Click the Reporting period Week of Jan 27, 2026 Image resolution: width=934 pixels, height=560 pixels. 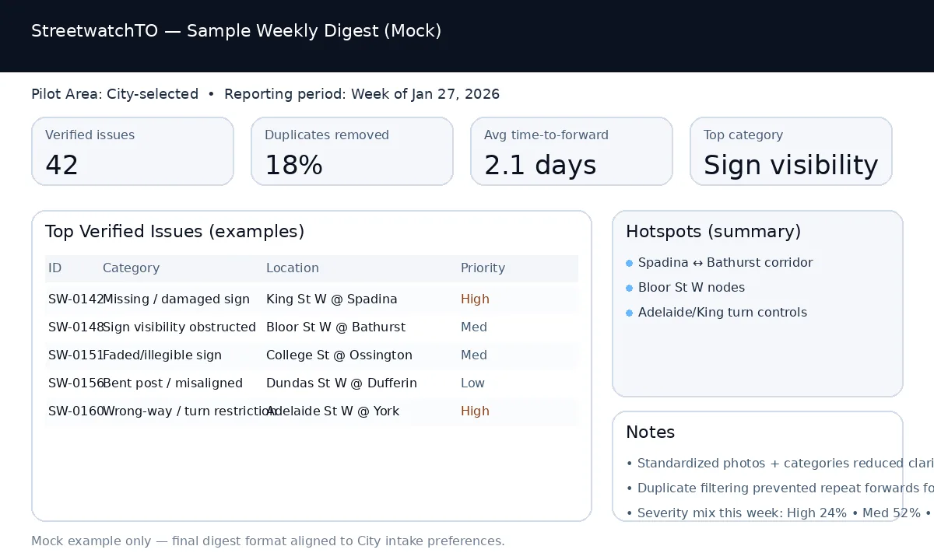click(362, 94)
